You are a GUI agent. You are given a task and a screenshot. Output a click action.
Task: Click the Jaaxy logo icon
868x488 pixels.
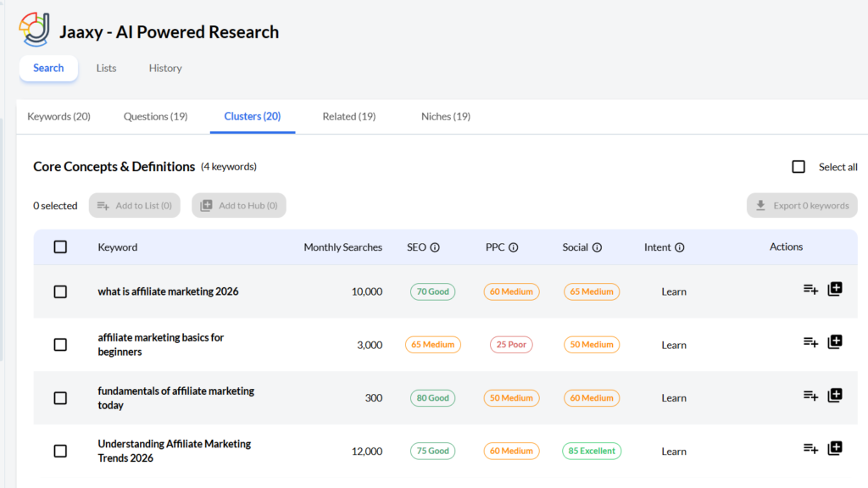click(35, 30)
